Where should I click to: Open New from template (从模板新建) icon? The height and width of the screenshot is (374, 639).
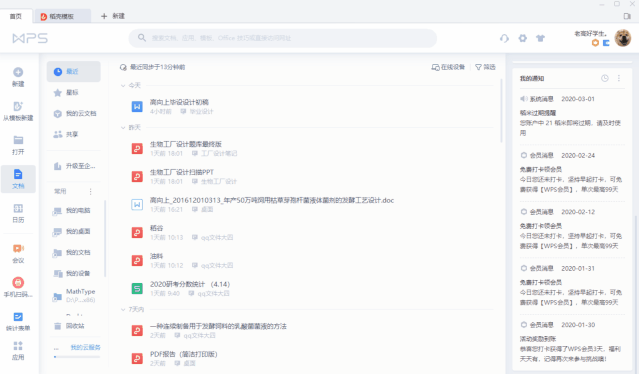[18, 106]
